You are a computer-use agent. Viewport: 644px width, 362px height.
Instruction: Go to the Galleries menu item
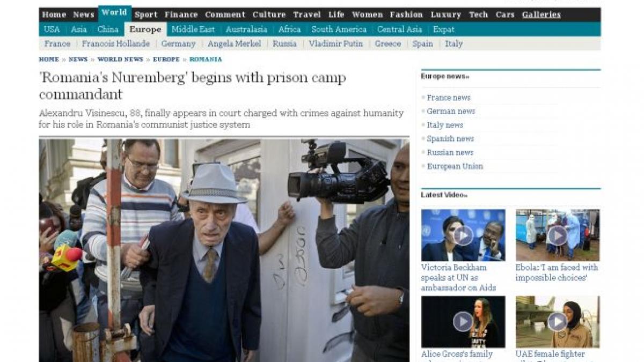tap(541, 14)
